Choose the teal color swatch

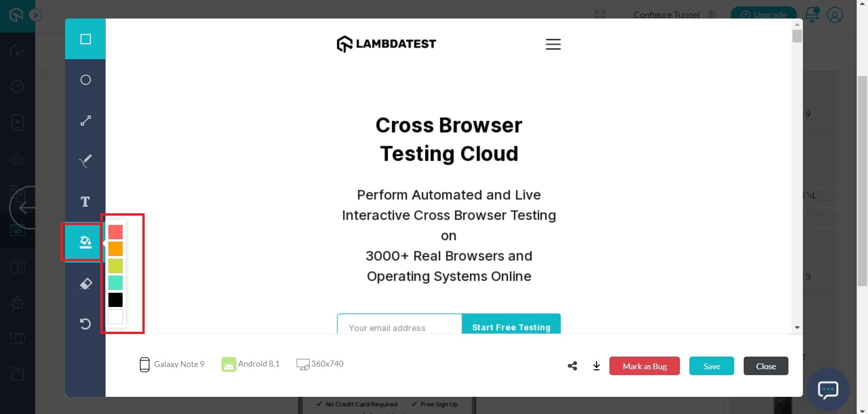tap(115, 283)
